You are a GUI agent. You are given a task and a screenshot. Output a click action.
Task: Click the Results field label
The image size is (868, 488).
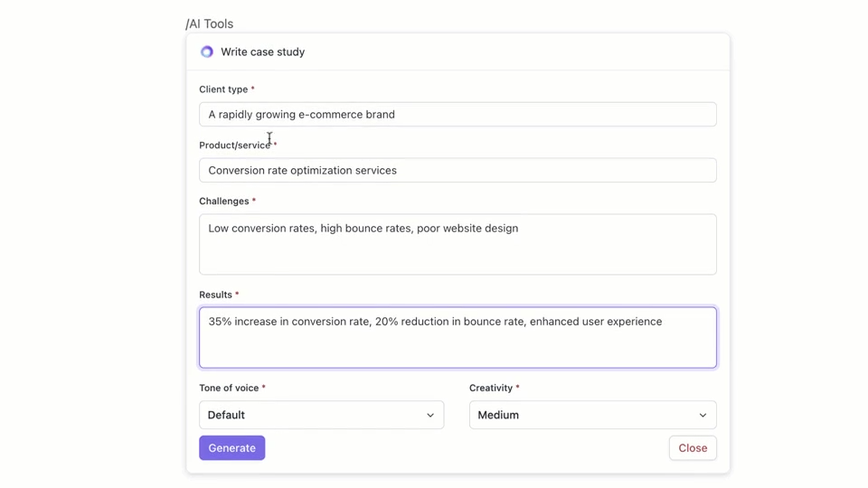(216, 295)
